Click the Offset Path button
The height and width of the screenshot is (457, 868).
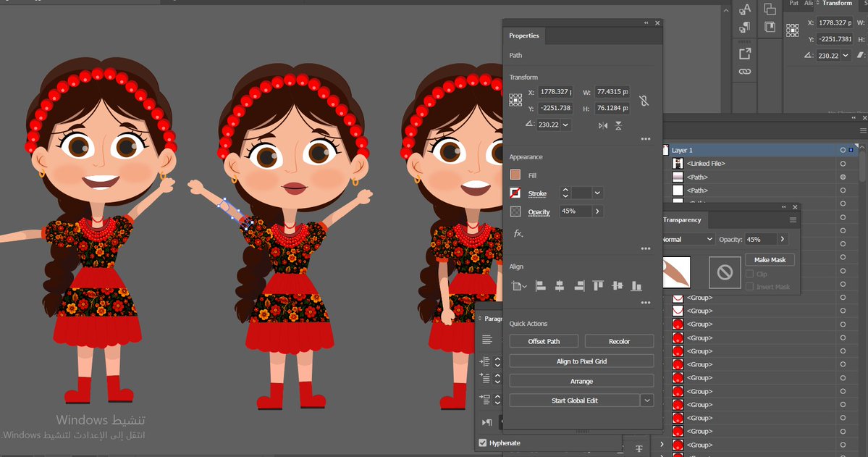click(x=544, y=341)
